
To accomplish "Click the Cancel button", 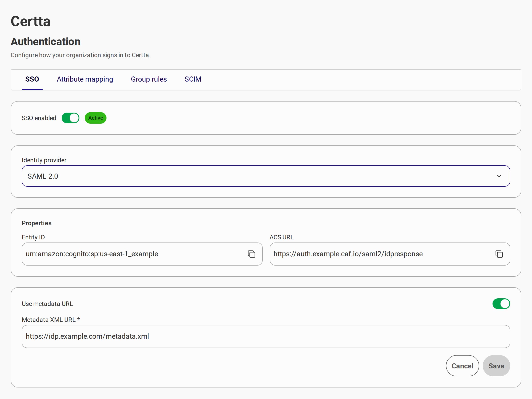I will click(x=462, y=366).
